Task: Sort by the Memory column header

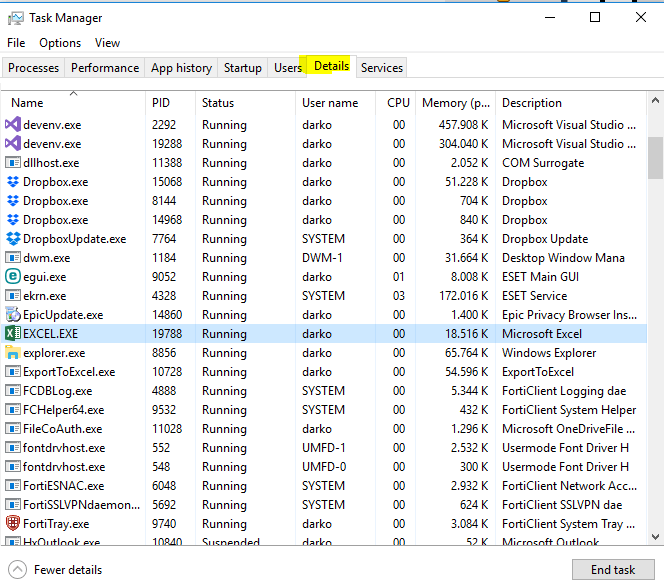Action: pyautogui.click(x=456, y=102)
